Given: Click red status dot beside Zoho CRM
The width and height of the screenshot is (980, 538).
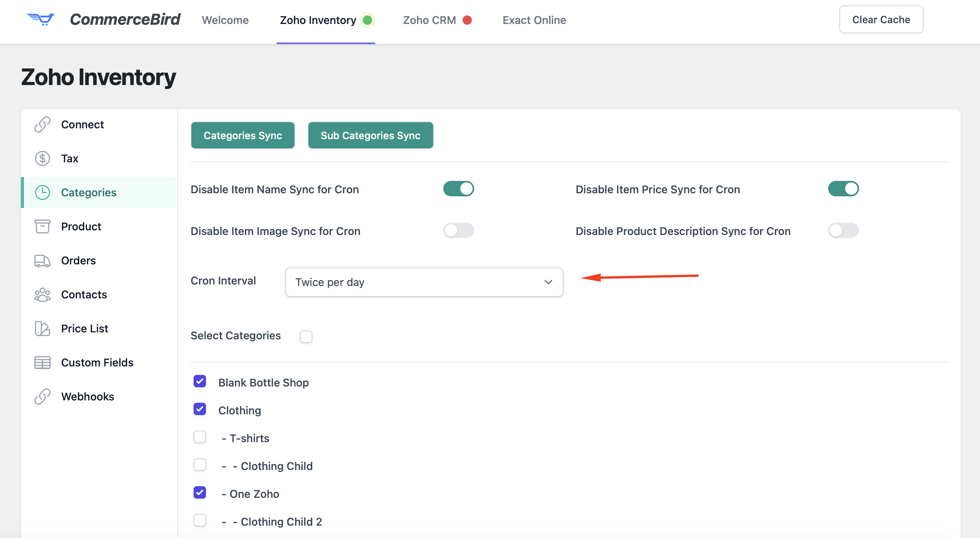Looking at the screenshot, I should pos(467,20).
